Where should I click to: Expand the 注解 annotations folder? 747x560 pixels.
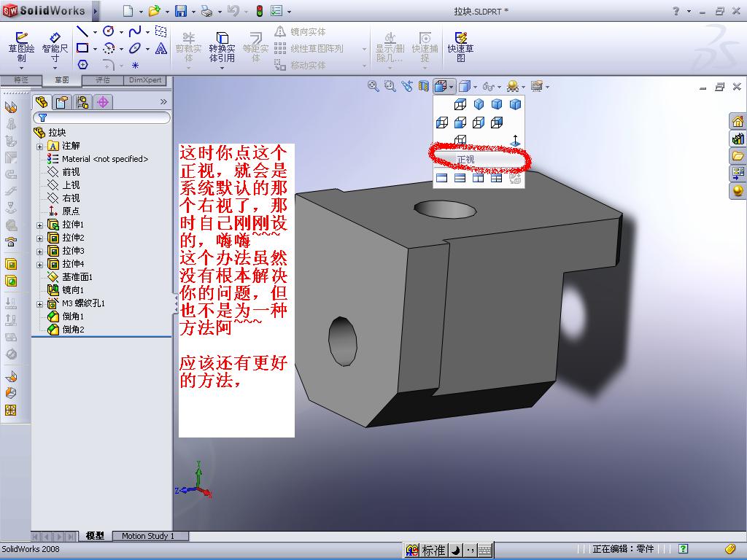tap(40, 146)
